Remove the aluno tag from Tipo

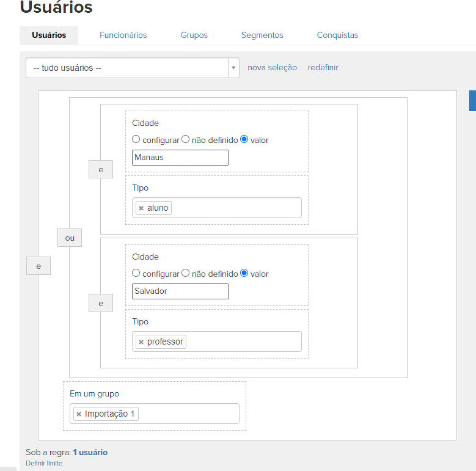click(x=141, y=208)
